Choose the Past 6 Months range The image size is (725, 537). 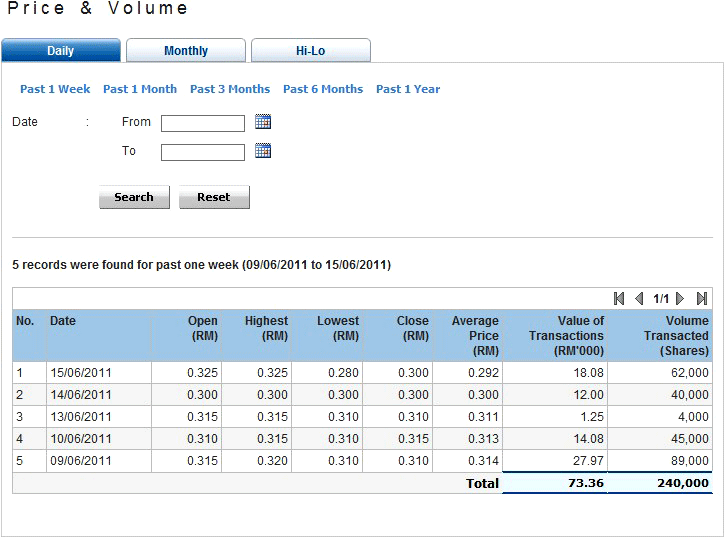tap(323, 89)
